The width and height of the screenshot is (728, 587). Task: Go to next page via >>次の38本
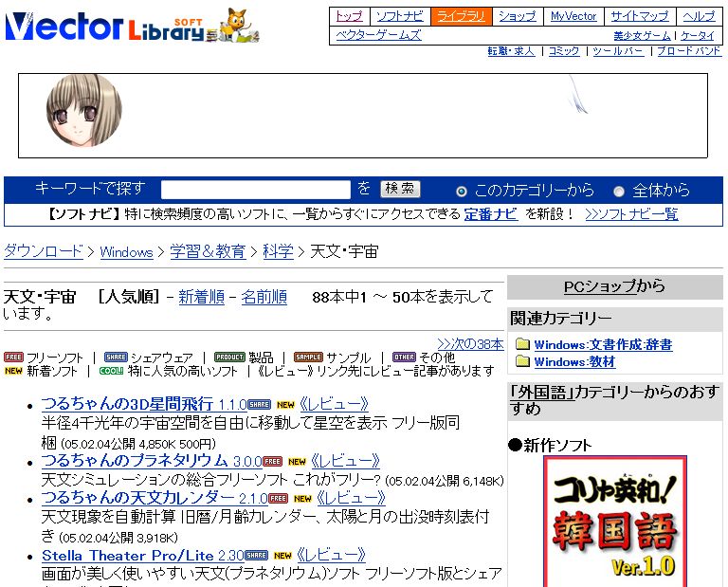click(x=470, y=343)
